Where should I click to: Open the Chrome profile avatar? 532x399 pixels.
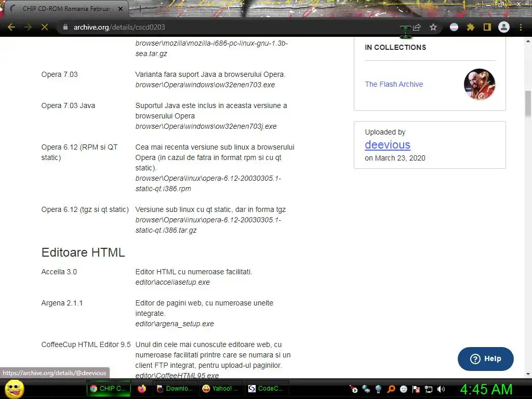(x=504, y=27)
